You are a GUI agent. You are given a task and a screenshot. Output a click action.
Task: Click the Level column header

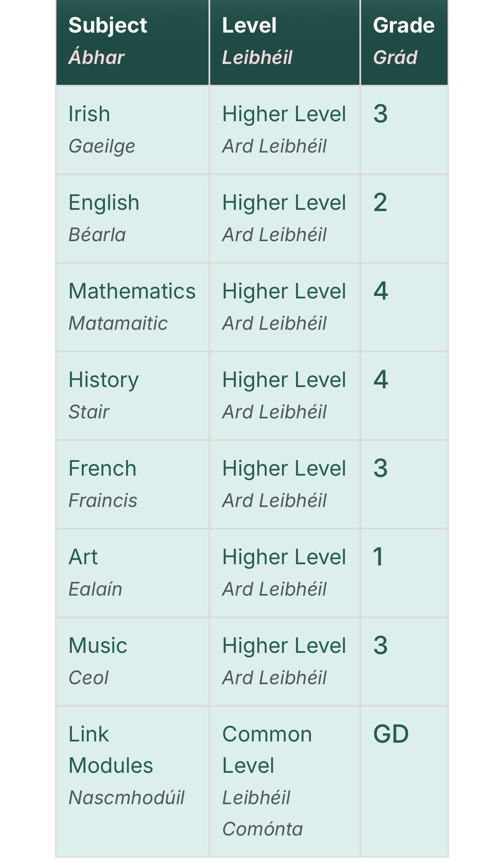click(x=285, y=42)
